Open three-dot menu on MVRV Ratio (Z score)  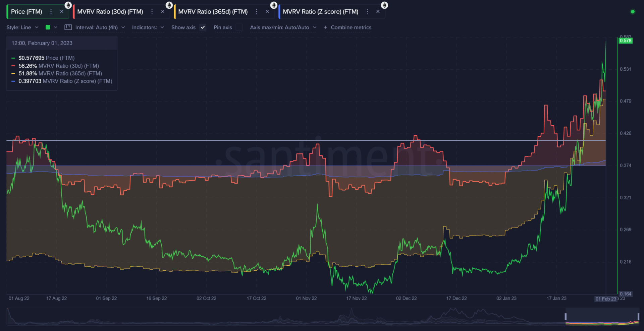point(367,11)
